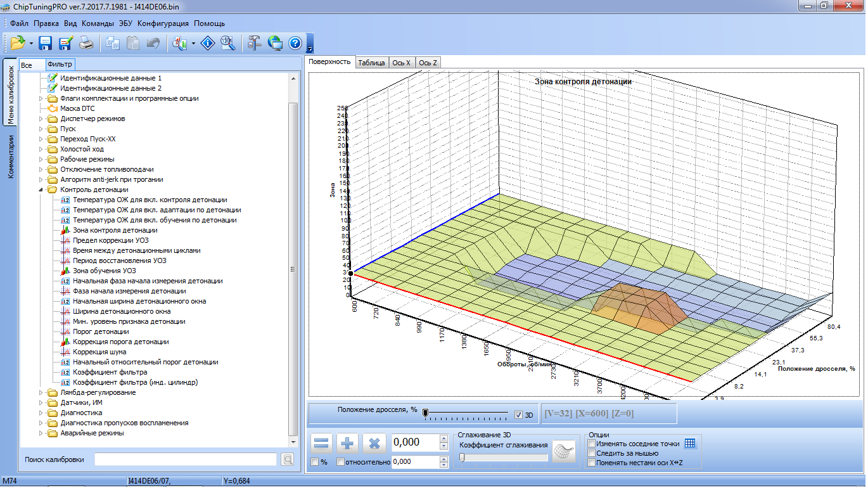
Task: Open the 'Комментарии' vertical side tab
Action: (x=11, y=156)
